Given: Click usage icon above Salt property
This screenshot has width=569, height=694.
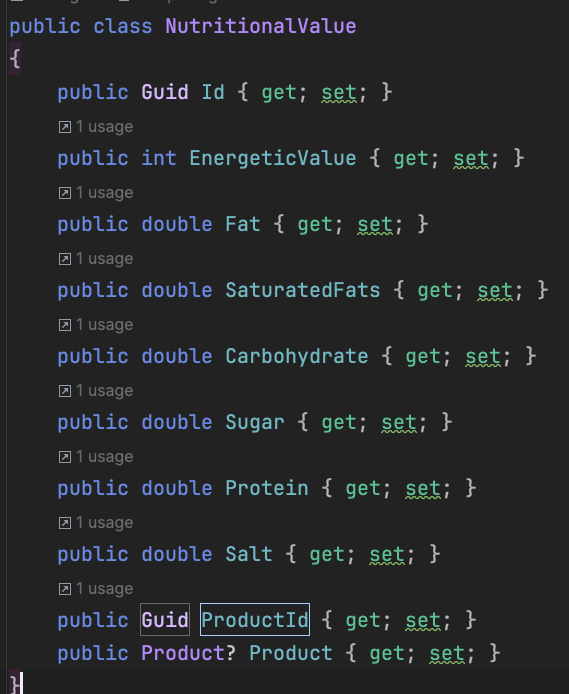Looking at the screenshot, I should [65, 523].
